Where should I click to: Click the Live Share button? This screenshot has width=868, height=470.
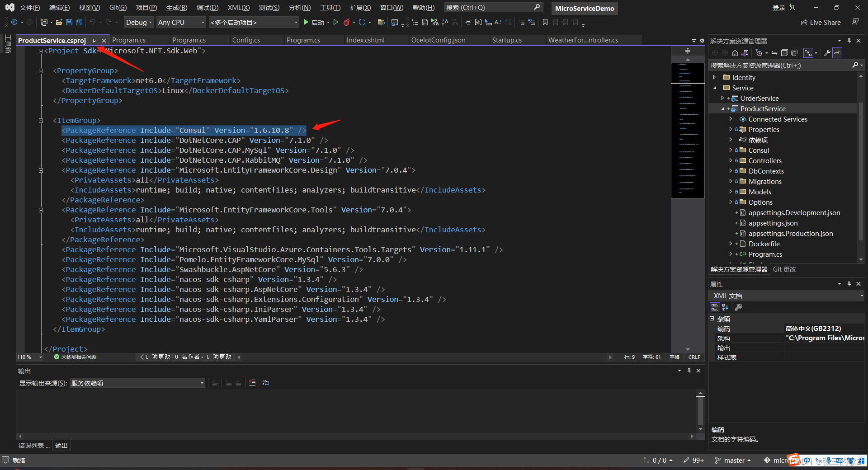(x=821, y=22)
